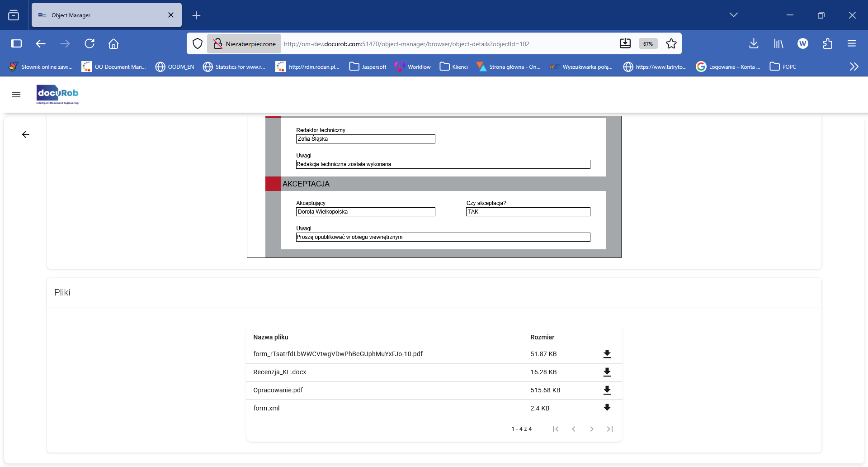The image size is (868, 467).
Task: Click the 67% zoom indicator
Action: click(647, 43)
